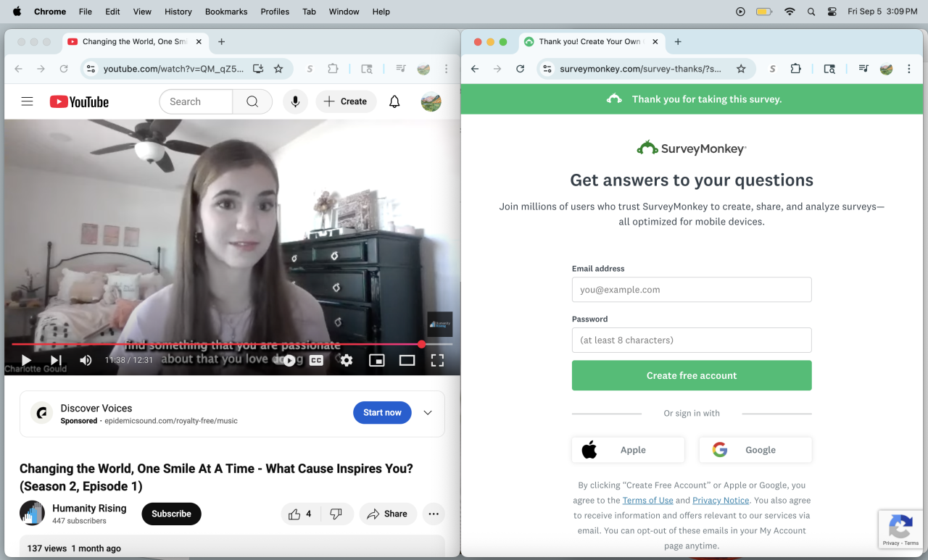Like the Humanity Rising video

[300, 514]
